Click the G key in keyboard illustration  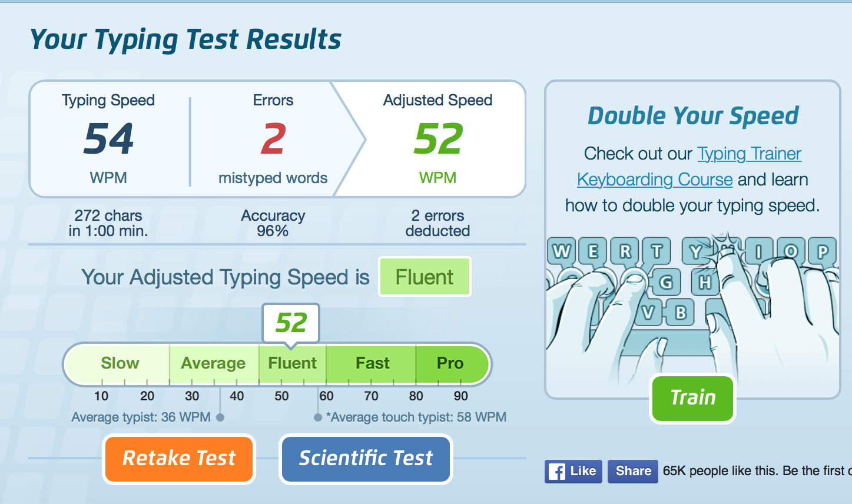pyautogui.click(x=665, y=282)
